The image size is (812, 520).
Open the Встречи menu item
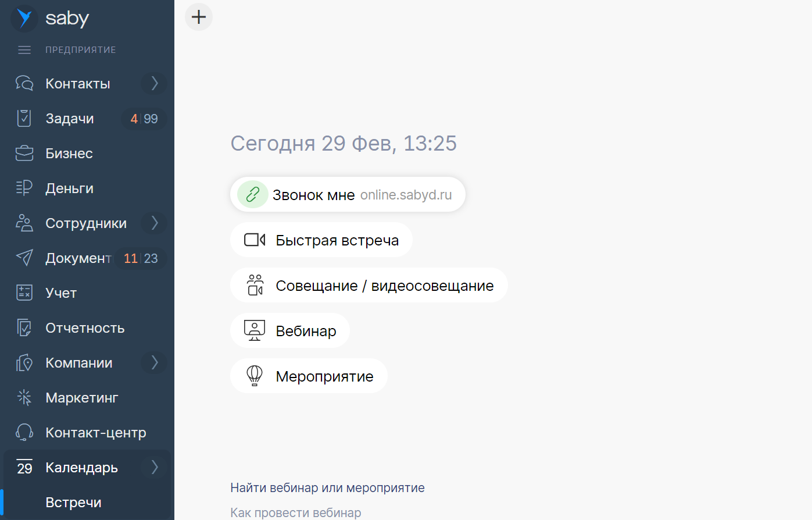(73, 502)
